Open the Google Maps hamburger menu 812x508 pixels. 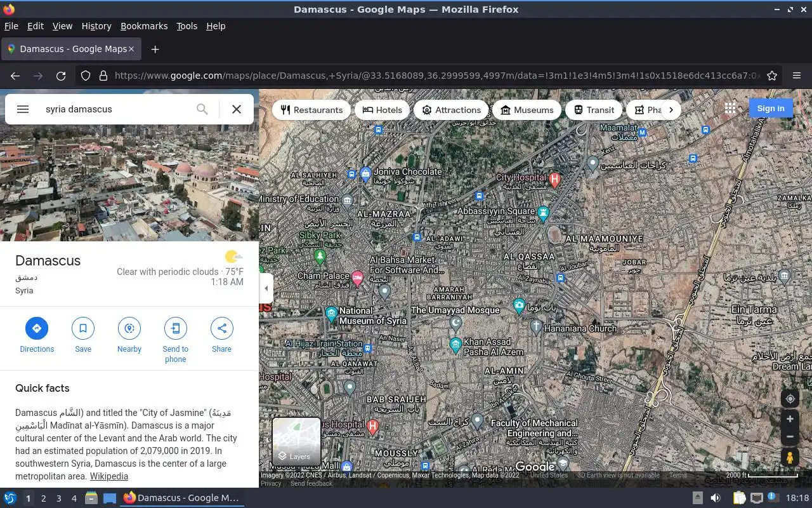coord(23,109)
